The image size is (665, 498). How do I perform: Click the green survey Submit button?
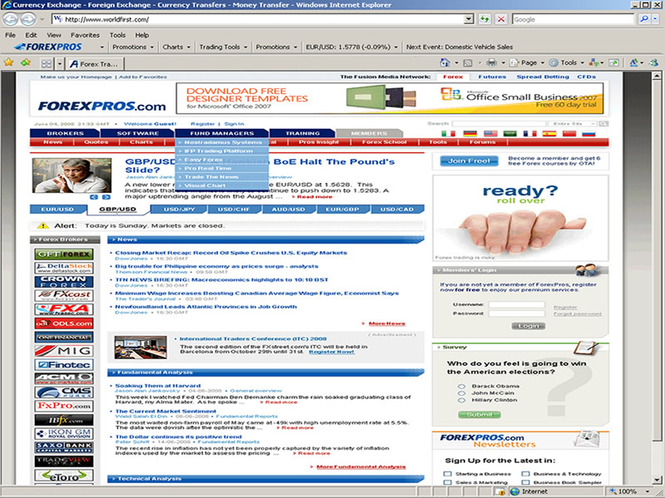[479, 414]
